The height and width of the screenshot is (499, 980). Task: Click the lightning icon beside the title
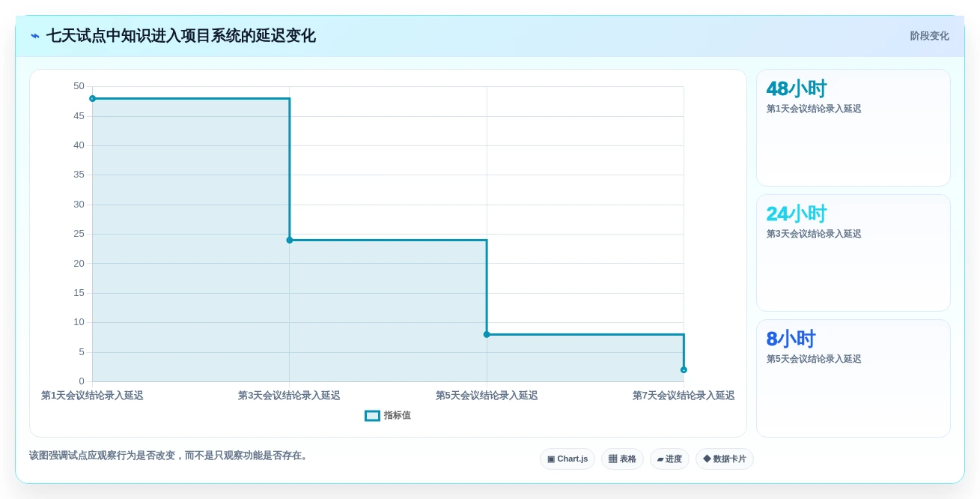[x=35, y=36]
